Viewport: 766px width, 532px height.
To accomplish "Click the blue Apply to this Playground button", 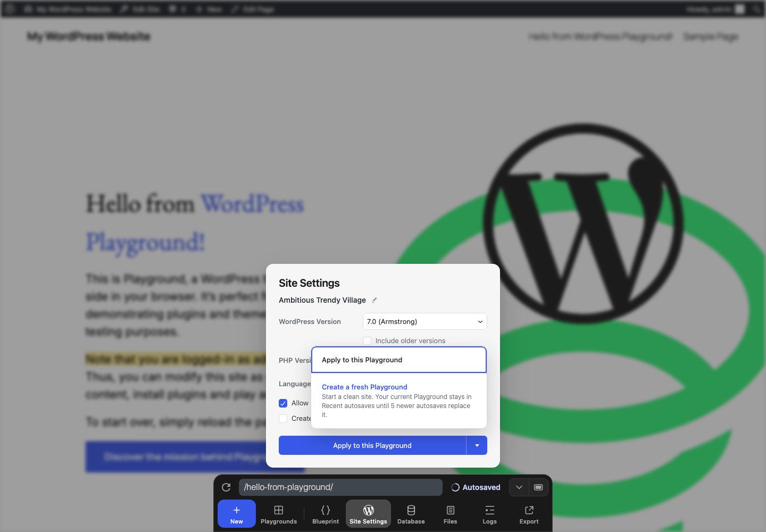I will point(372,445).
